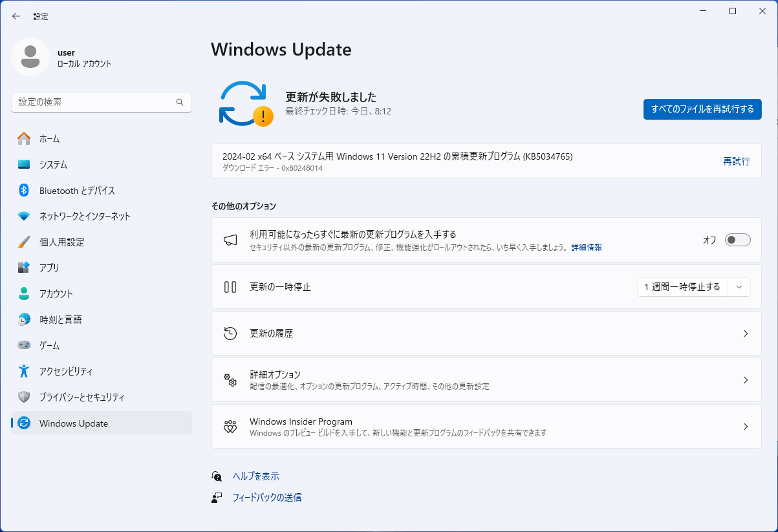Open the ヘルプを表示 link

[256, 476]
